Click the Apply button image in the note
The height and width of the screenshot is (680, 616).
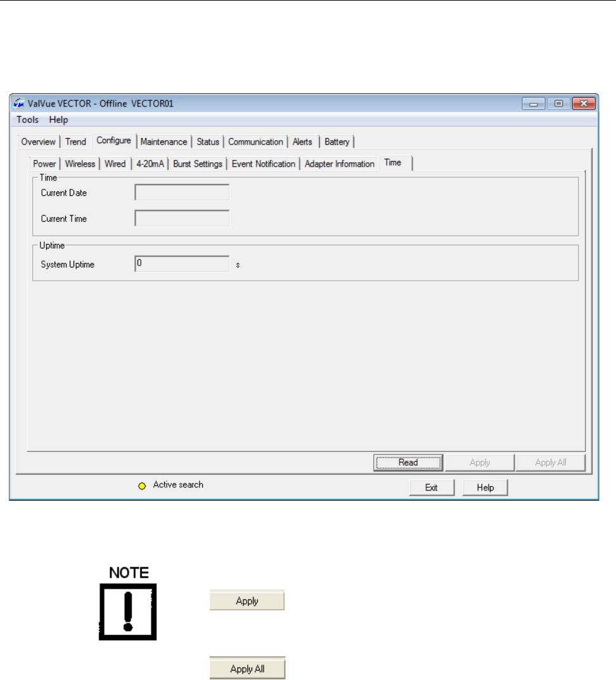[x=247, y=601]
